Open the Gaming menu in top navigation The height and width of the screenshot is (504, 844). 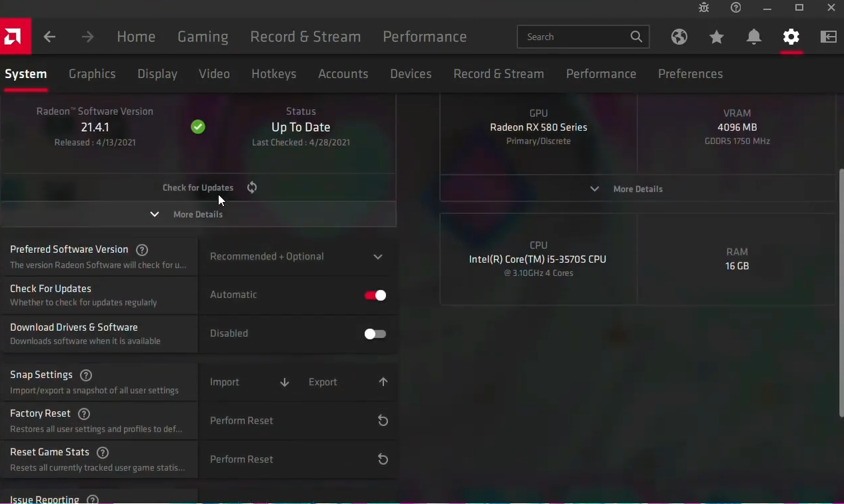pos(203,37)
